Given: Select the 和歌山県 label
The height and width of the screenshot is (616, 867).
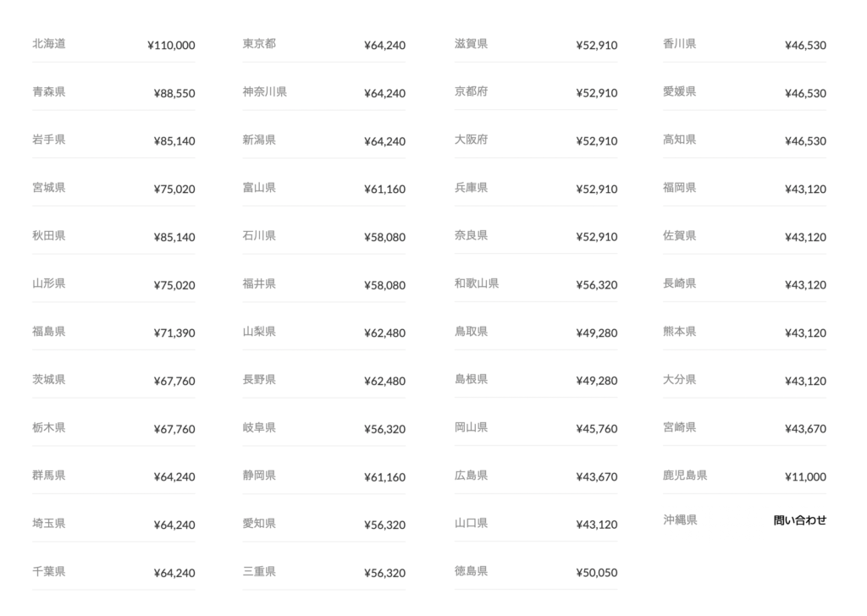Looking at the screenshot, I should click(476, 283).
